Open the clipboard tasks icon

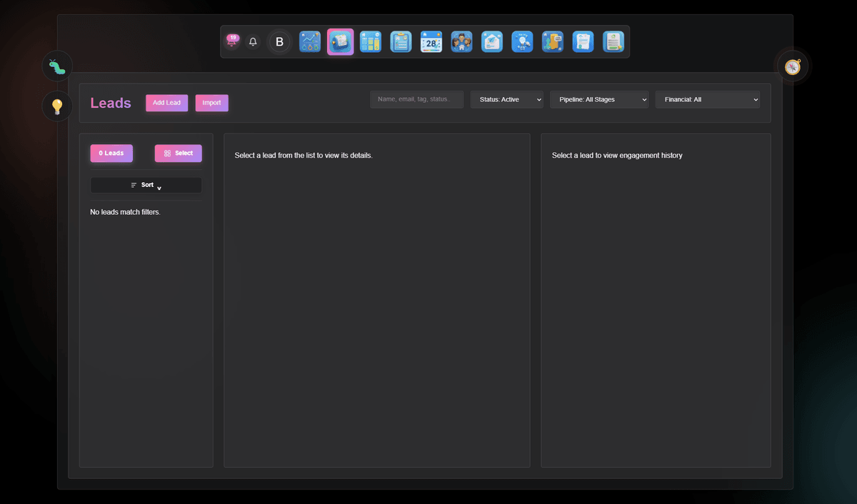401,41
